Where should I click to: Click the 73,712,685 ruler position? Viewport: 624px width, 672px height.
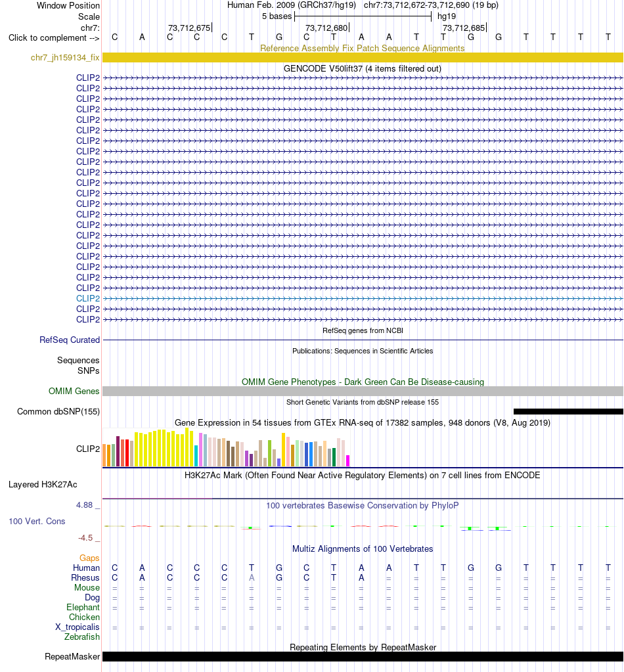point(464,28)
